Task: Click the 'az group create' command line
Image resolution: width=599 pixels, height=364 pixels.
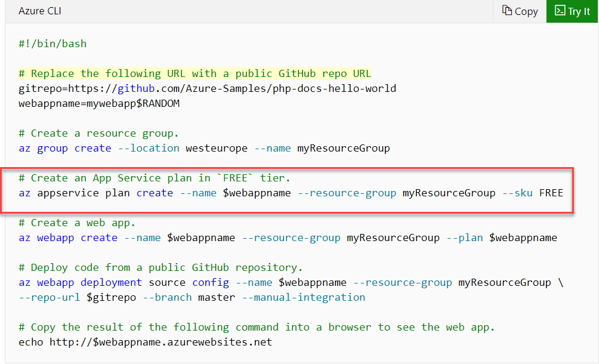Action: pos(205,148)
